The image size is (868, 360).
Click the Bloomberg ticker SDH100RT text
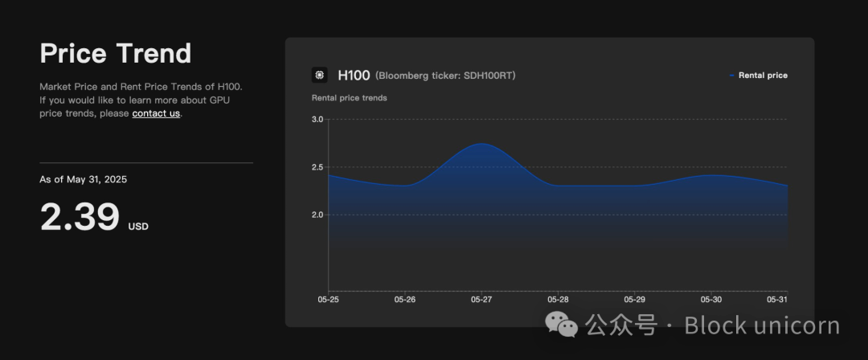click(x=445, y=76)
